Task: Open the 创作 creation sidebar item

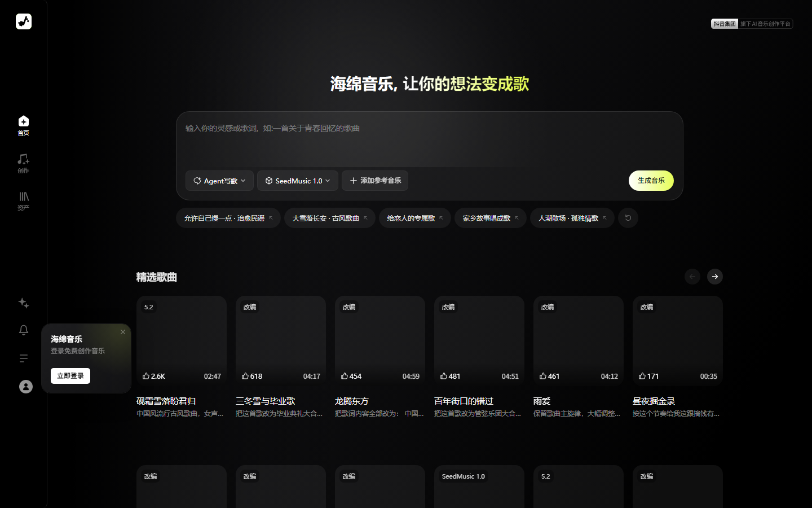Action: pyautogui.click(x=23, y=163)
